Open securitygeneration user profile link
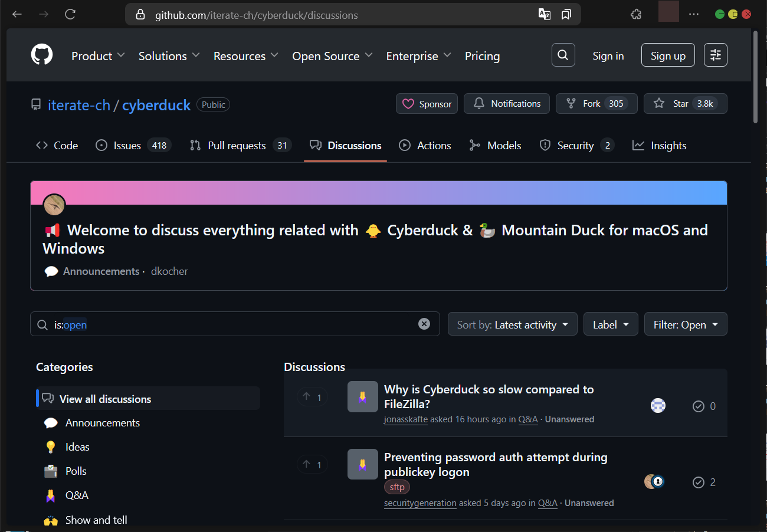Screen dimensions: 767x532 click(x=420, y=503)
